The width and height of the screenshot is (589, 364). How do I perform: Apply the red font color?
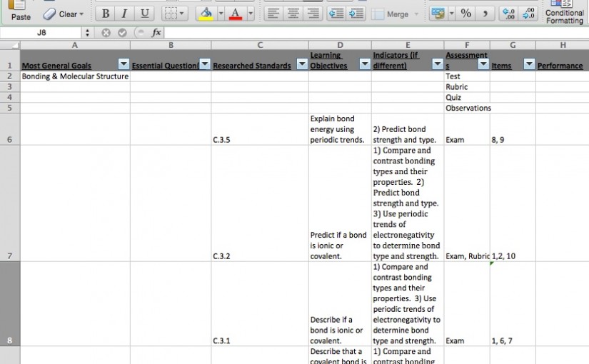[235, 14]
